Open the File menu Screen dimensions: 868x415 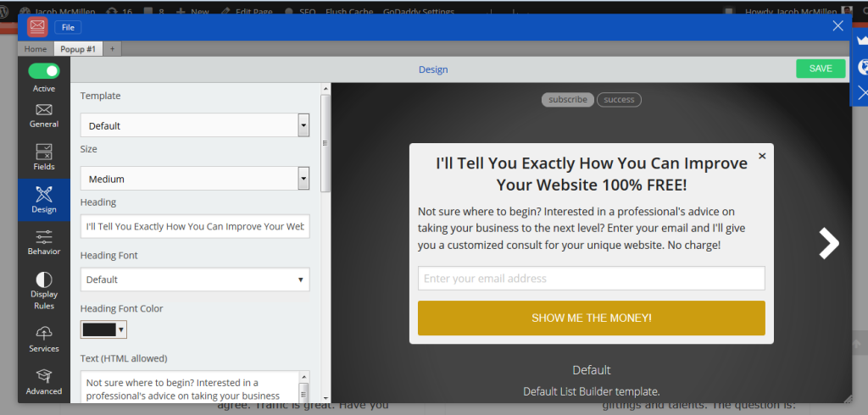68,27
